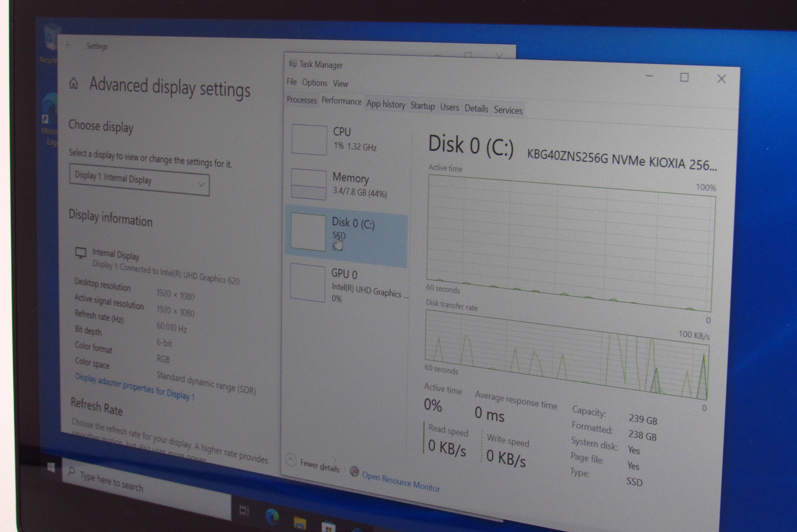Click the Resource Monitor icon
This screenshot has width=797, height=532.
(x=354, y=472)
